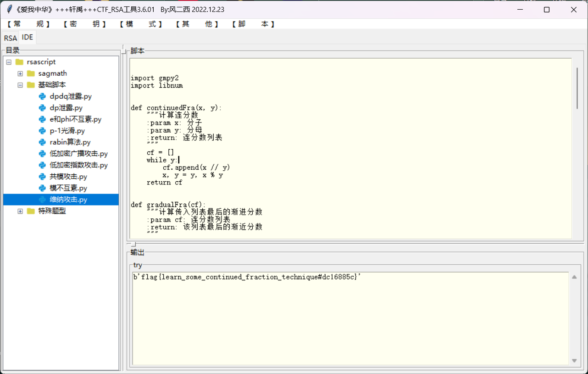The height and width of the screenshot is (374, 588).
Task: Click Python icon of p-1光滑.py
Action: pyautogui.click(x=42, y=131)
